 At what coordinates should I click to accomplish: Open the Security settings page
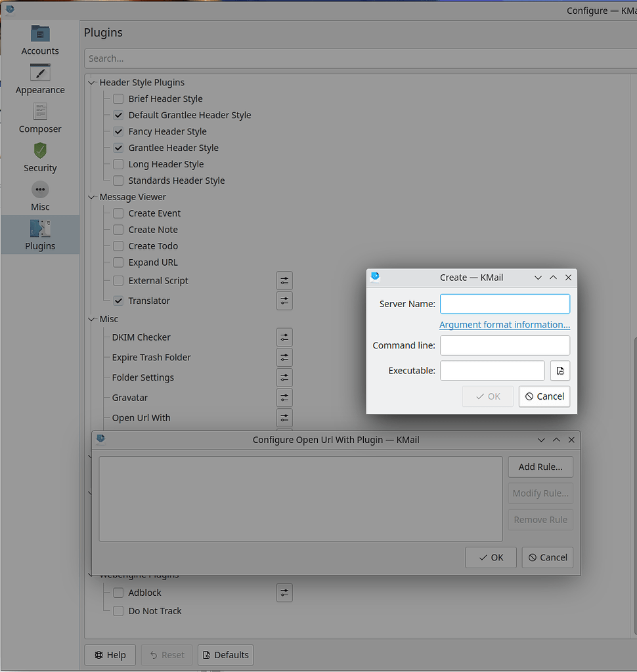click(40, 157)
